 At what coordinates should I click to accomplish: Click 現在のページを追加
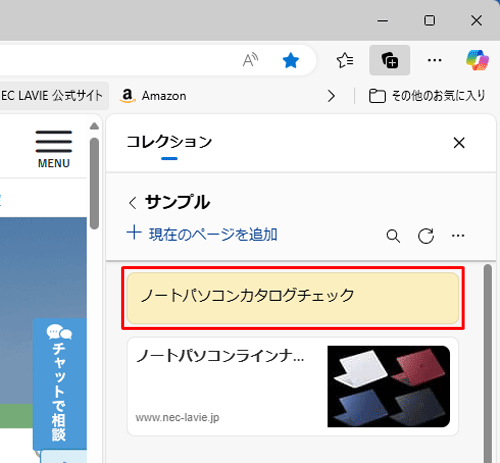(202, 234)
